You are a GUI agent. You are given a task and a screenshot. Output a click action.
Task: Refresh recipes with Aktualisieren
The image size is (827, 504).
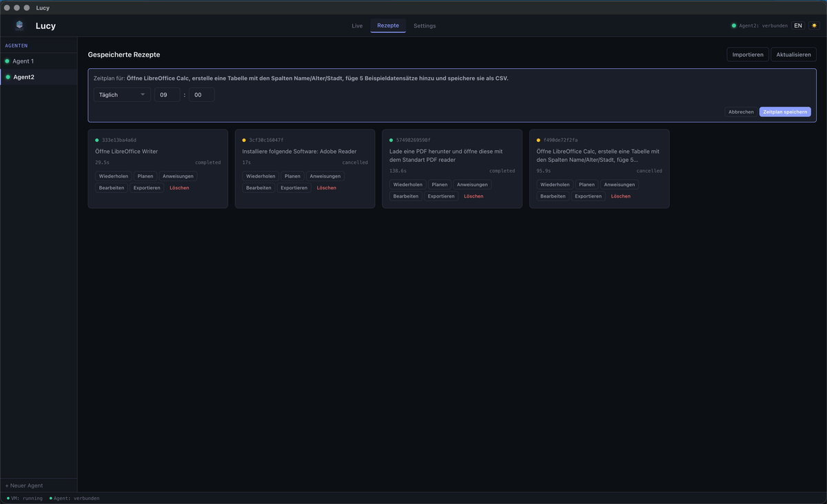793,54
